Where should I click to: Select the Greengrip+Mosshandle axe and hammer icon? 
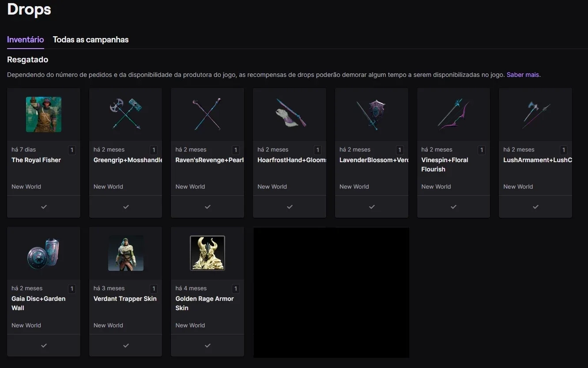click(x=126, y=114)
